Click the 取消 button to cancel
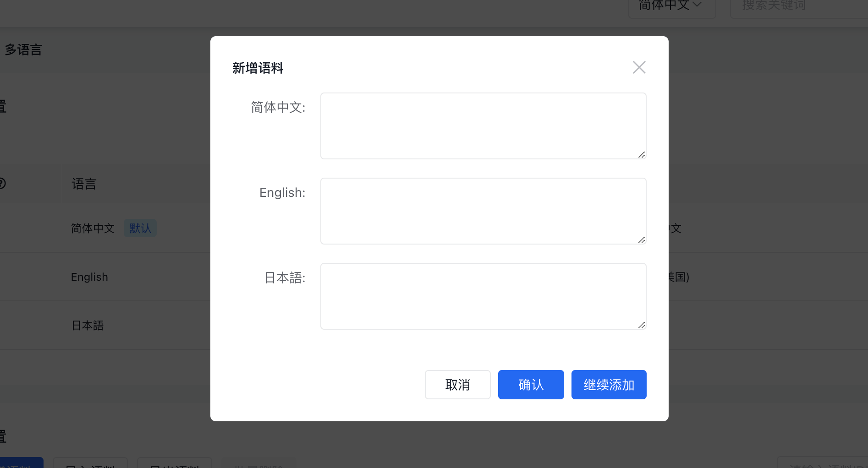Image resolution: width=868 pixels, height=468 pixels. (x=457, y=385)
